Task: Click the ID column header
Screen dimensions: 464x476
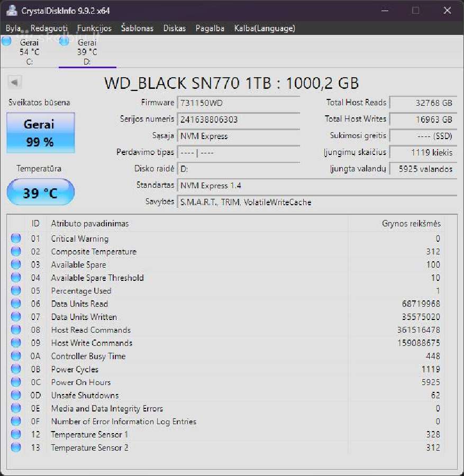Action: [x=35, y=223]
